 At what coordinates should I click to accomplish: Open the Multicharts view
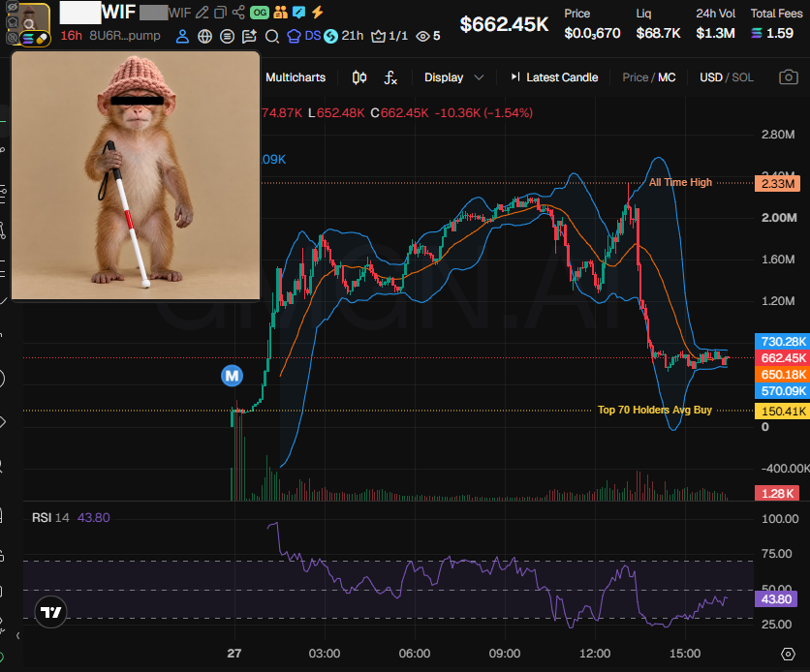pyautogui.click(x=296, y=77)
